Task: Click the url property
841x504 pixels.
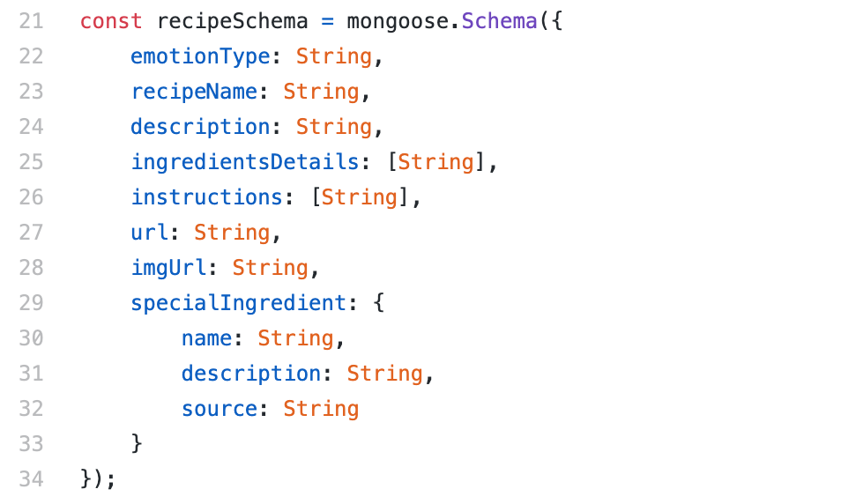Action: [149, 233]
